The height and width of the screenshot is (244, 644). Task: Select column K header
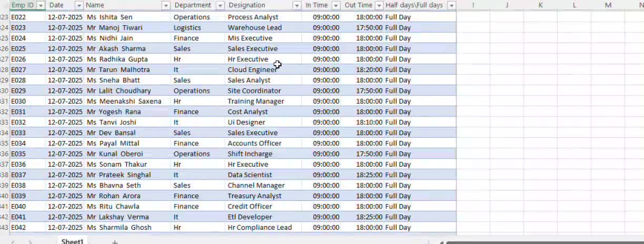coord(540,5)
